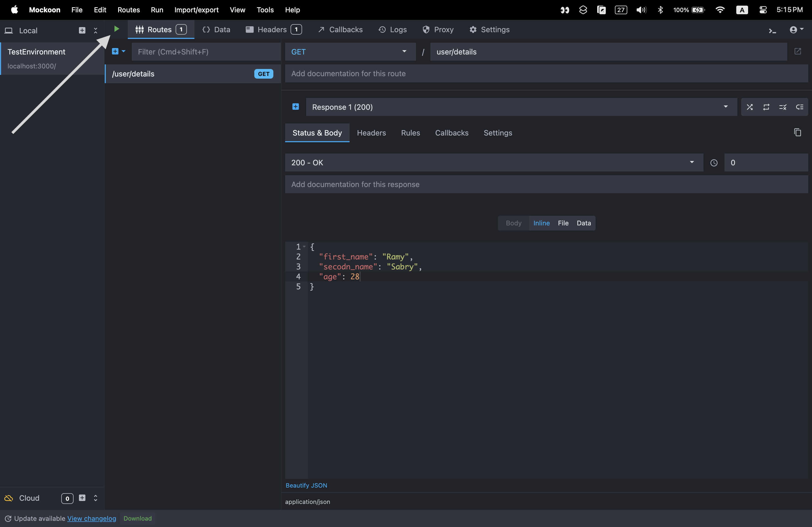The image size is (812, 527).
Task: Select the Inline body type
Action: click(541, 223)
